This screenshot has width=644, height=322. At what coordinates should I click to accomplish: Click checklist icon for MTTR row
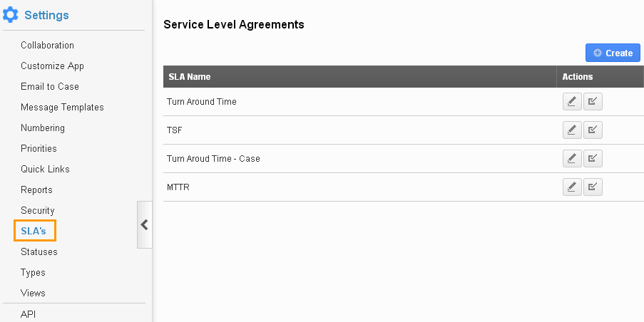click(x=593, y=187)
